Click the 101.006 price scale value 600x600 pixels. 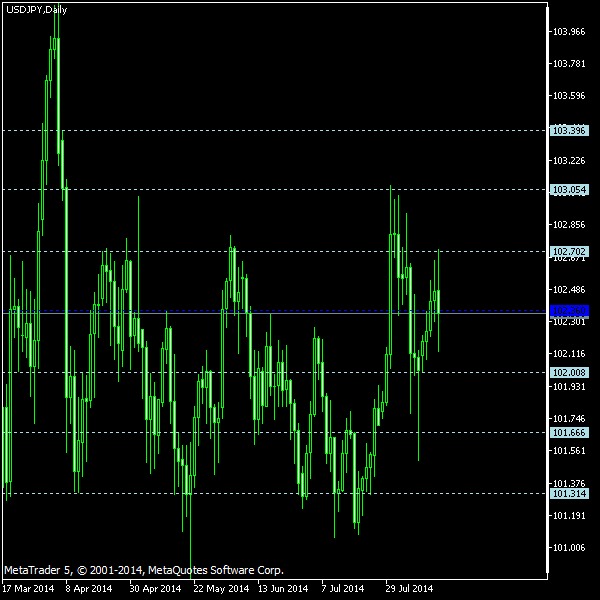point(569,548)
